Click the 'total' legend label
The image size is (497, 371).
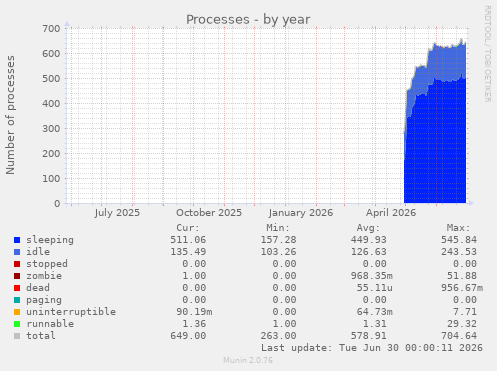coord(41,336)
